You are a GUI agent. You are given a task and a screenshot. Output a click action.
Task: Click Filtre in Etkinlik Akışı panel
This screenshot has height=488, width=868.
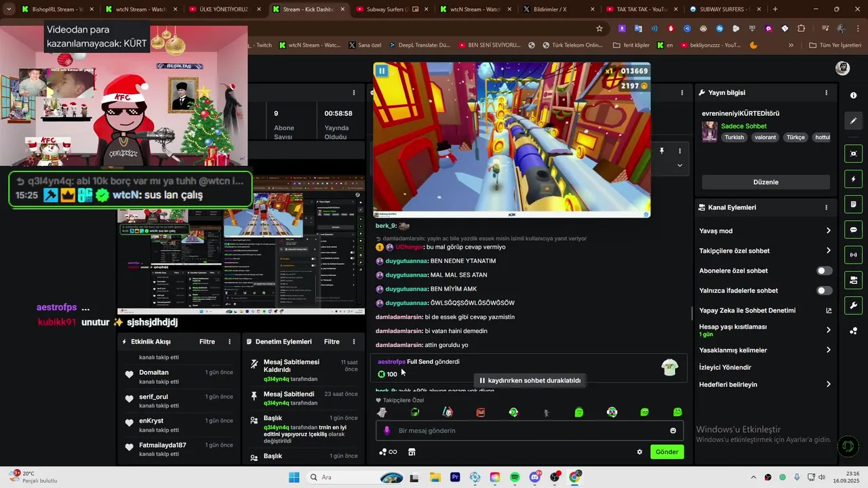click(x=207, y=342)
